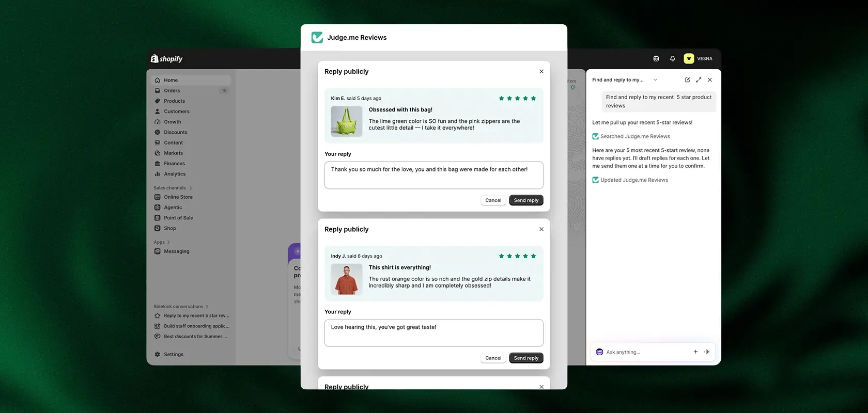The image size is (868, 413).
Task: Open 'Reply to my recent 5 star rev...' conversation
Action: 192,316
